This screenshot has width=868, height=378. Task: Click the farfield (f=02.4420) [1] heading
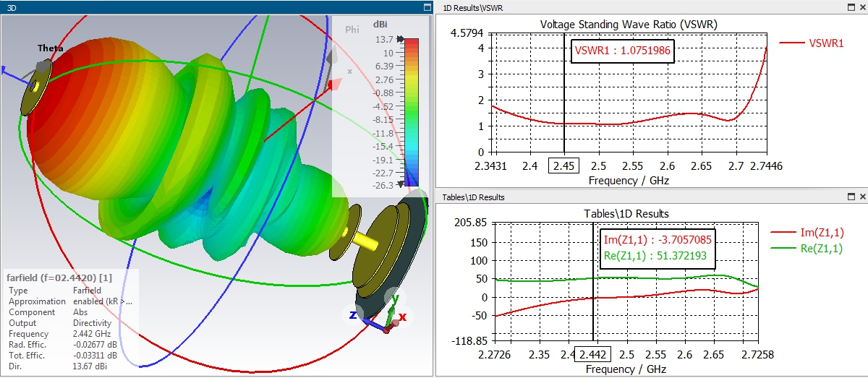[59, 278]
